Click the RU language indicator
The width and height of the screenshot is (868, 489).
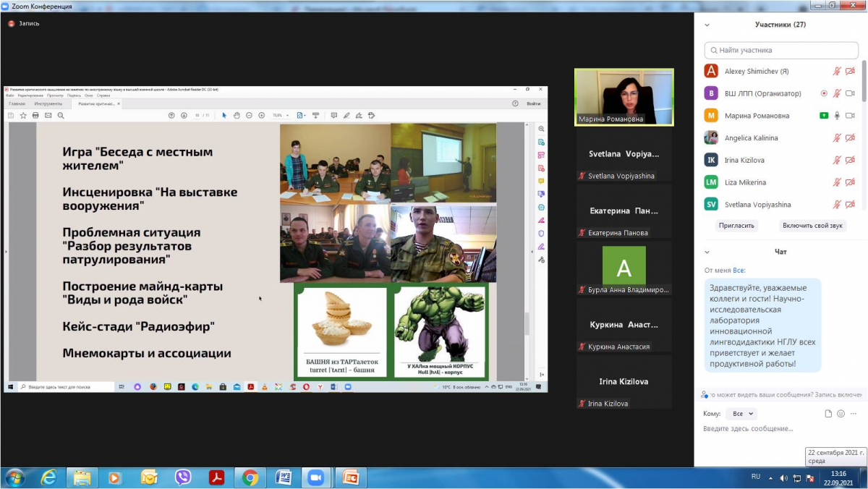(756, 477)
